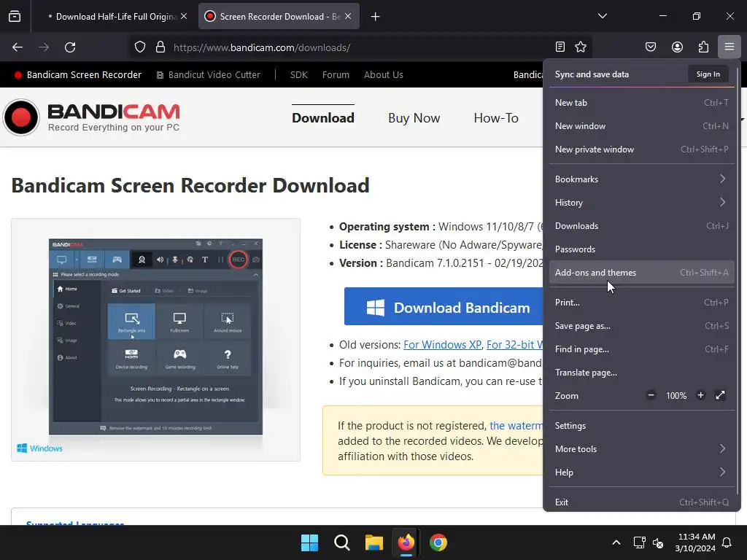Open Settings from the menu
The width and height of the screenshot is (747, 560).
point(642,425)
